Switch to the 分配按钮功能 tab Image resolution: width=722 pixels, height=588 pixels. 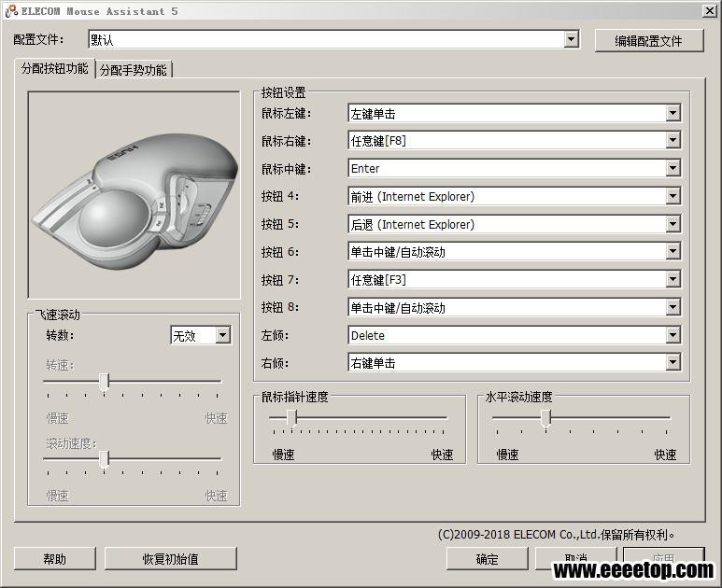click(55, 68)
